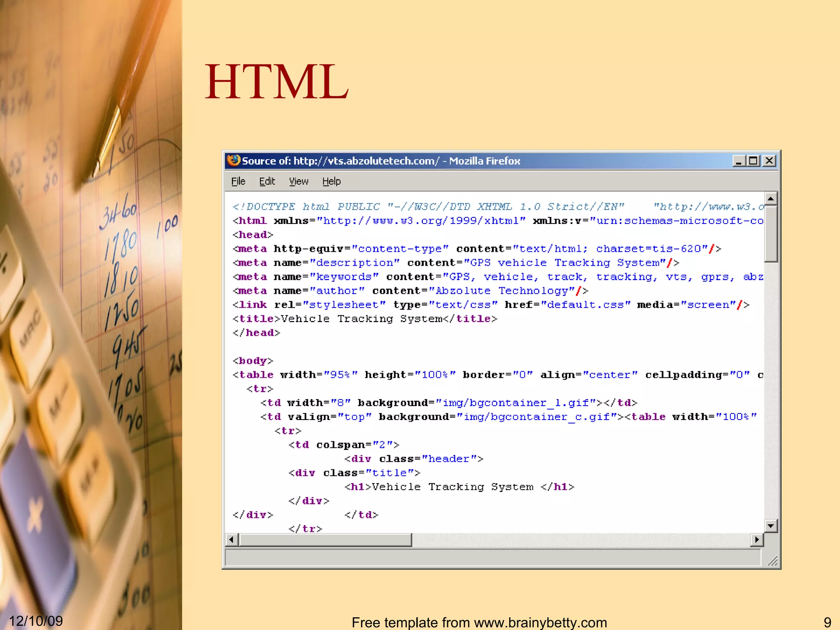Viewport: 840px width, 630px height.
Task: Click the Firefox icon in title bar
Action: pos(234,160)
